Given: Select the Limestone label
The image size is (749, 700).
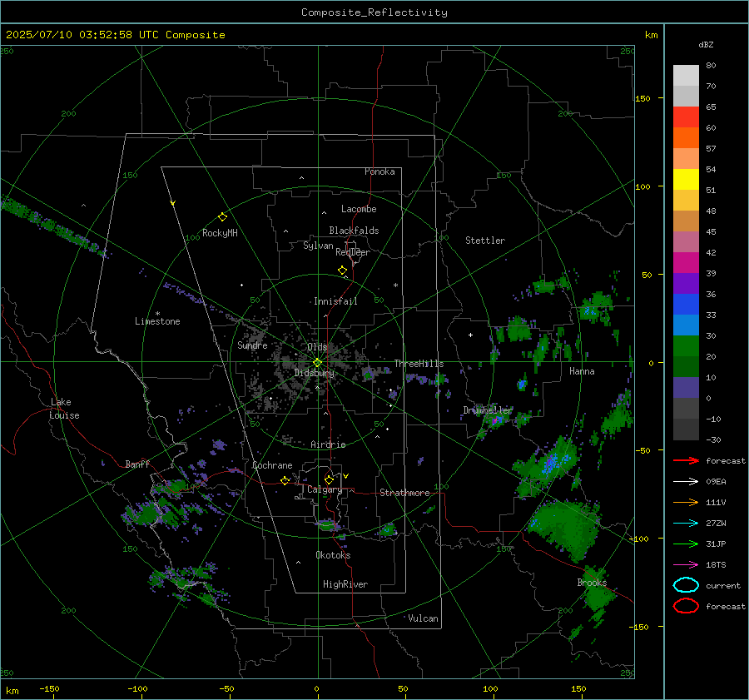Looking at the screenshot, I should click(157, 321).
